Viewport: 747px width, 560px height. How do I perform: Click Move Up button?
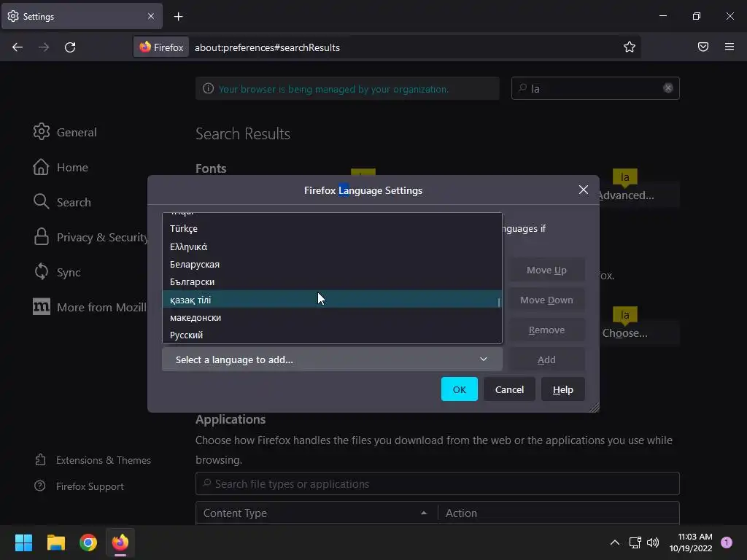coord(546,270)
